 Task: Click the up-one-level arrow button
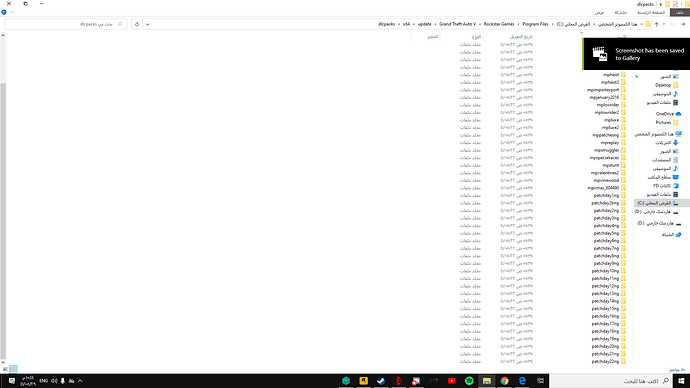[x=657, y=24]
